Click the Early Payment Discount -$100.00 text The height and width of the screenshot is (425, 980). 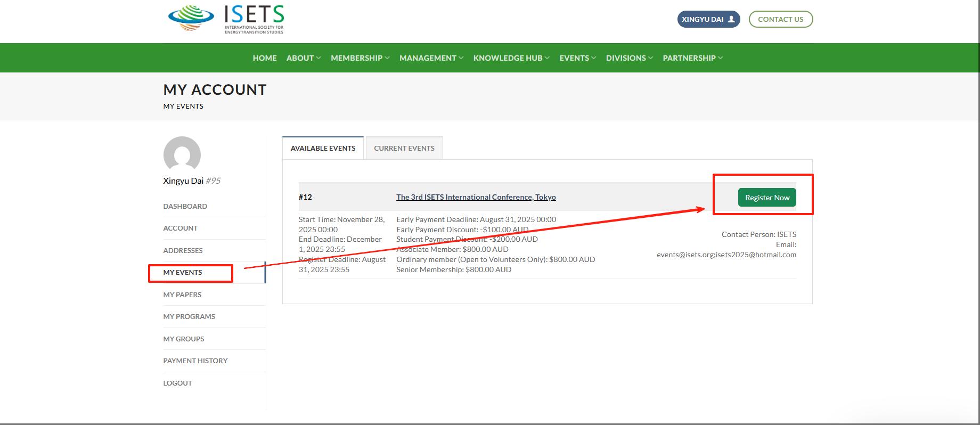point(462,230)
